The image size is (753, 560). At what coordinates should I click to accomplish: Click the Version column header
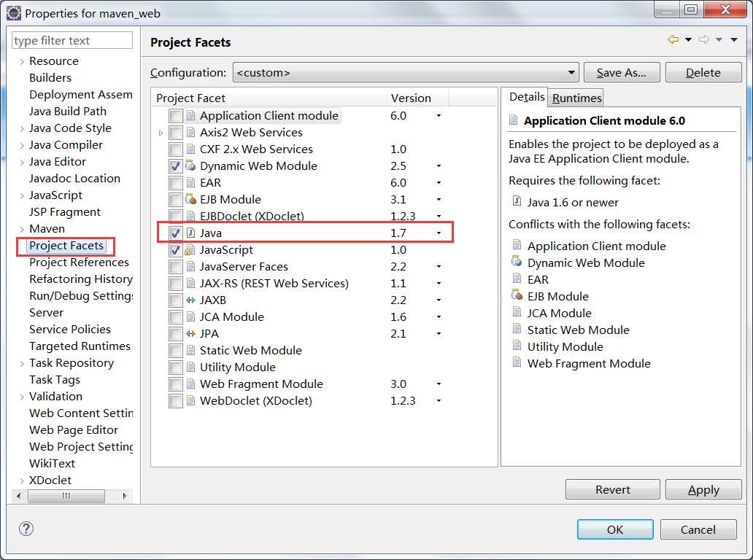[417, 98]
